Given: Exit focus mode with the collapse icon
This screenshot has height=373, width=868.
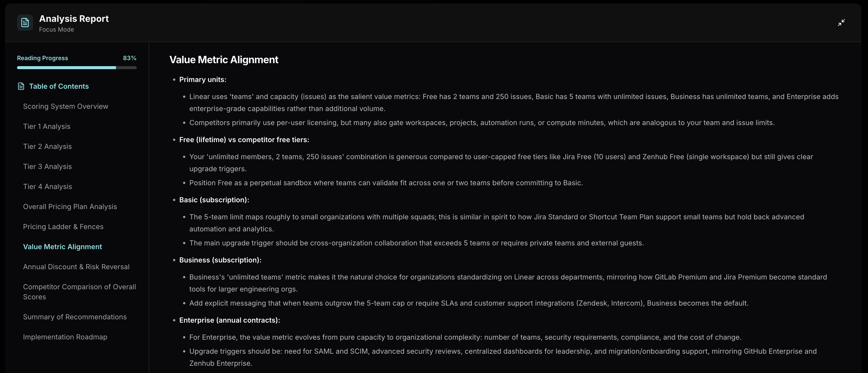Looking at the screenshot, I should [841, 23].
